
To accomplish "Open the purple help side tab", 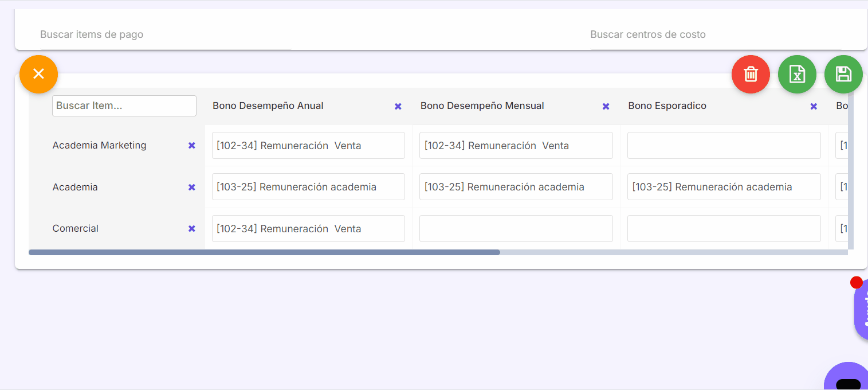I will (x=861, y=310).
